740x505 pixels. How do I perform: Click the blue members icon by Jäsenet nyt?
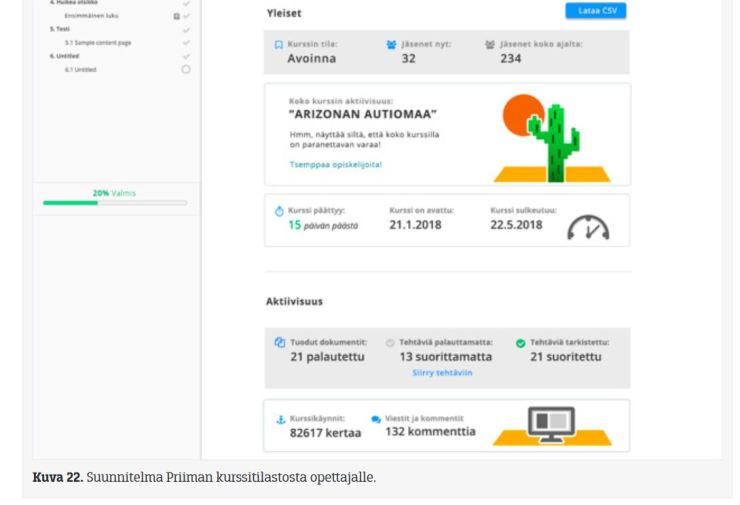391,45
